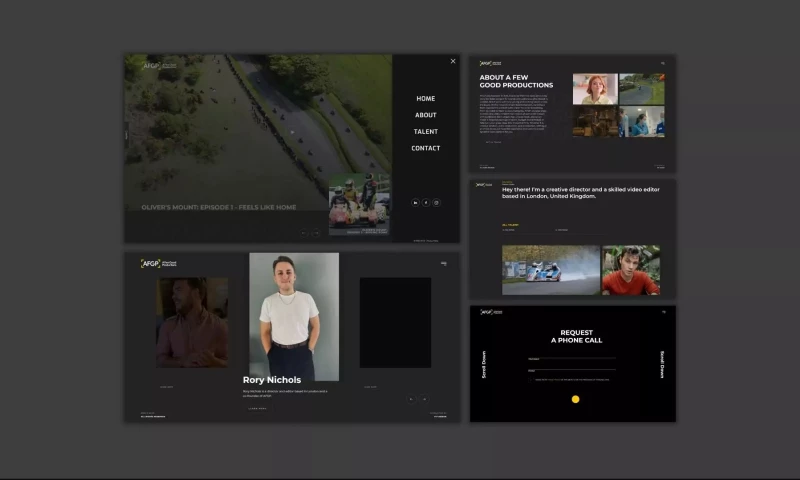The width and height of the screenshot is (800, 480).
Task: Close the navigation menu with the X icon
Action: click(453, 61)
